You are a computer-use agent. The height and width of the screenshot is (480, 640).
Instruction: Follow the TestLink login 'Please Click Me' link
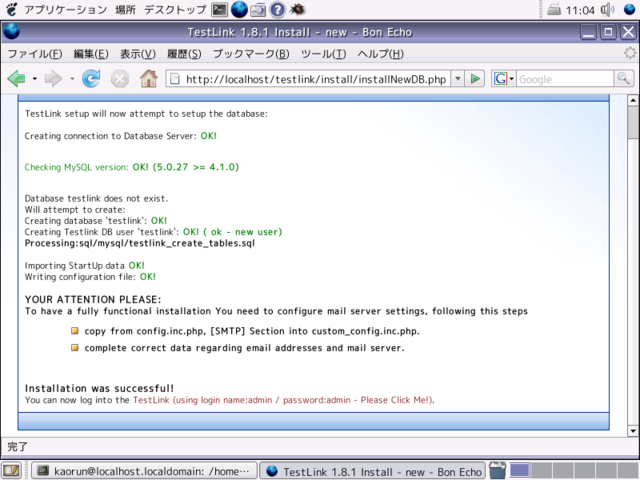pos(283,400)
